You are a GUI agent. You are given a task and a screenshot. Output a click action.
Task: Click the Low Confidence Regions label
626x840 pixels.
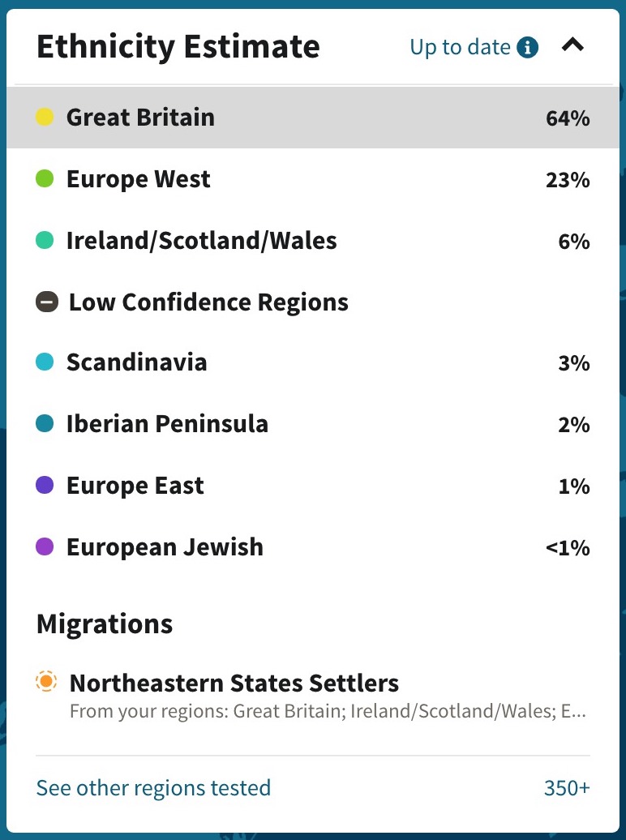pos(208,302)
